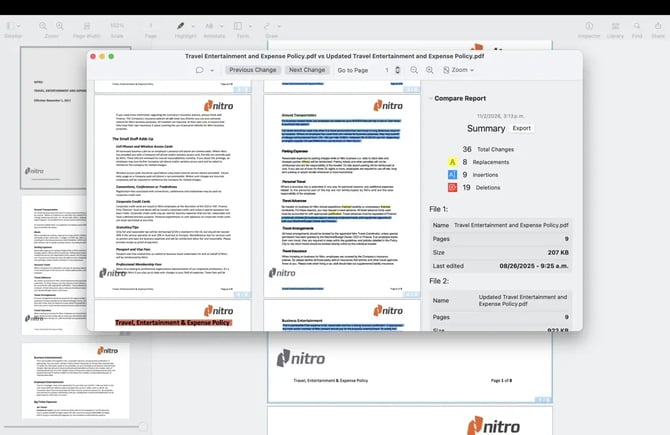Click the Previous Change button
This screenshot has width=670, height=435.
[253, 70]
